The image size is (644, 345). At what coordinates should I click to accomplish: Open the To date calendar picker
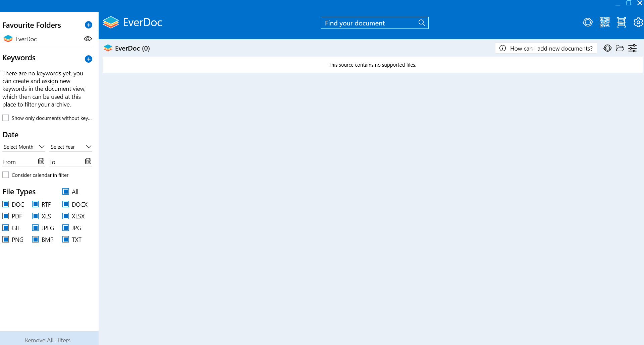click(x=88, y=161)
